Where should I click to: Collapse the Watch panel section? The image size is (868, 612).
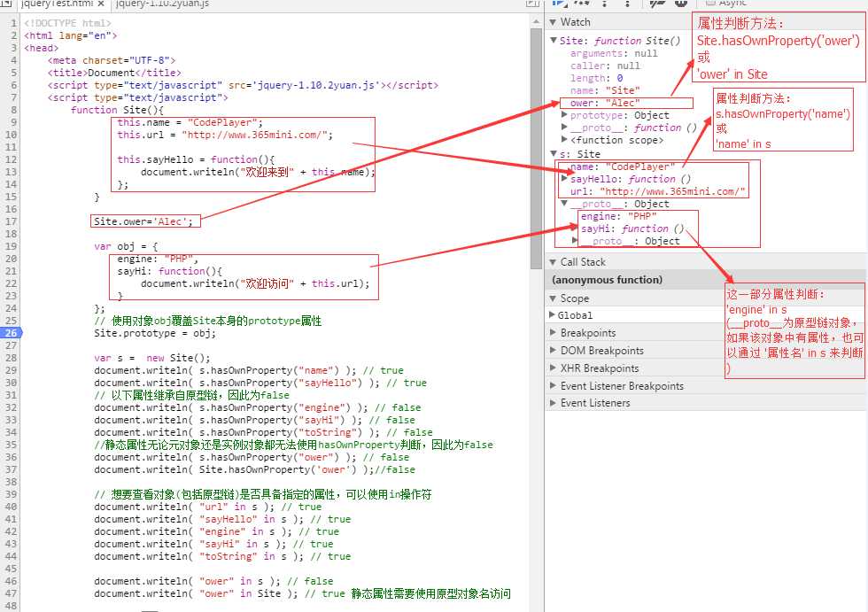tap(553, 22)
